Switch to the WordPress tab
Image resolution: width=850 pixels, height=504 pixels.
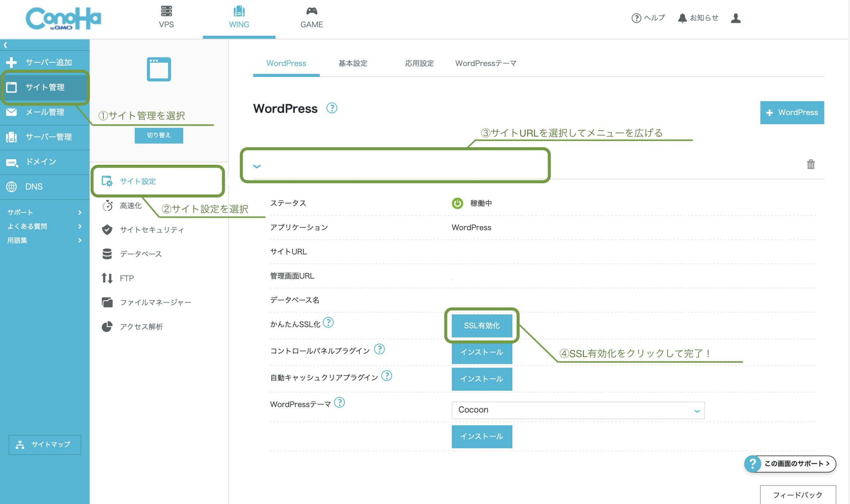tap(286, 63)
